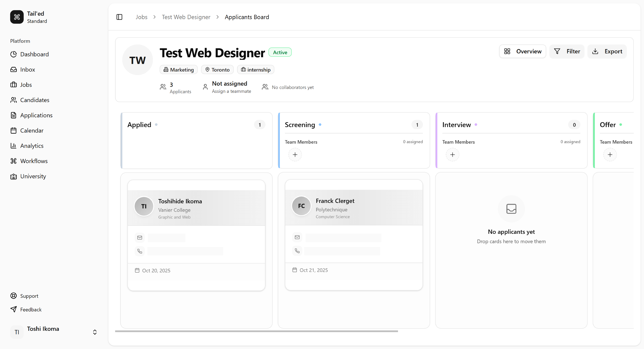Click Assign a teammate link

pyautogui.click(x=231, y=91)
